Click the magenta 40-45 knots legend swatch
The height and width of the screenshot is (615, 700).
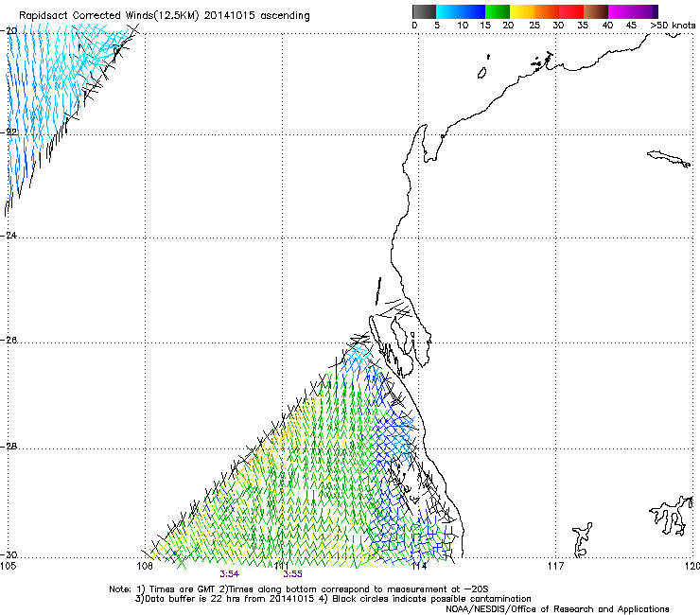click(x=621, y=11)
